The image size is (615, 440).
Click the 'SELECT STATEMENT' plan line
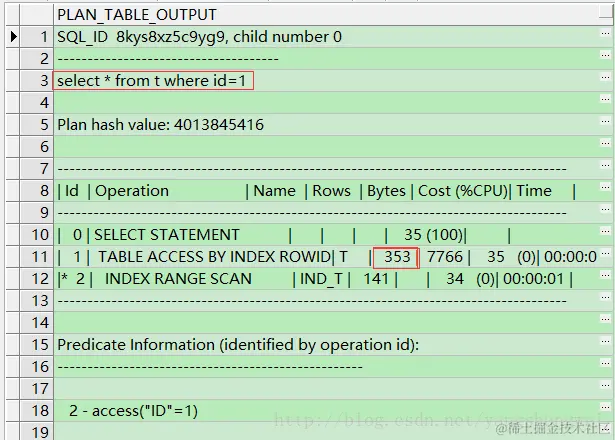point(333,235)
